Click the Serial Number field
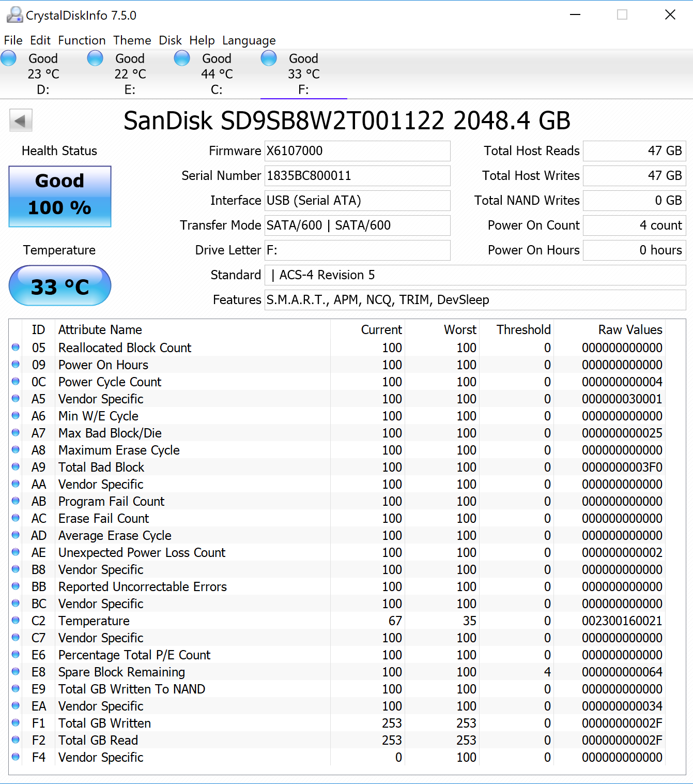This screenshot has height=784, width=693. [x=357, y=176]
